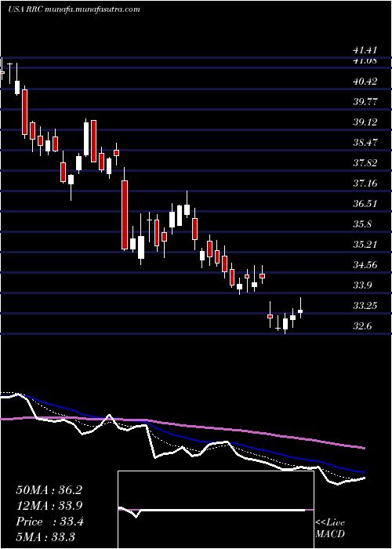Click the 36.51 price level label
This screenshot has width=392, height=549.
coord(365,204)
